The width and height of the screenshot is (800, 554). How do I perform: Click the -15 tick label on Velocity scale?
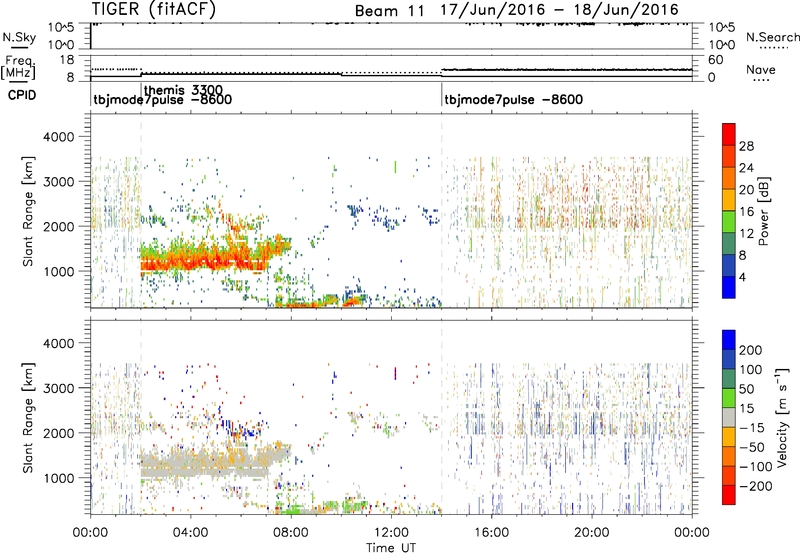point(752,427)
